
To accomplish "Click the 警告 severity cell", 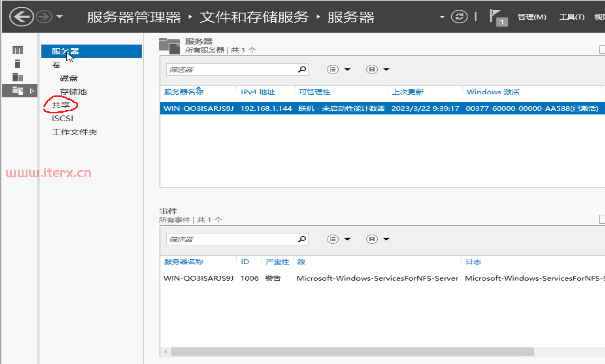I will click(x=273, y=278).
